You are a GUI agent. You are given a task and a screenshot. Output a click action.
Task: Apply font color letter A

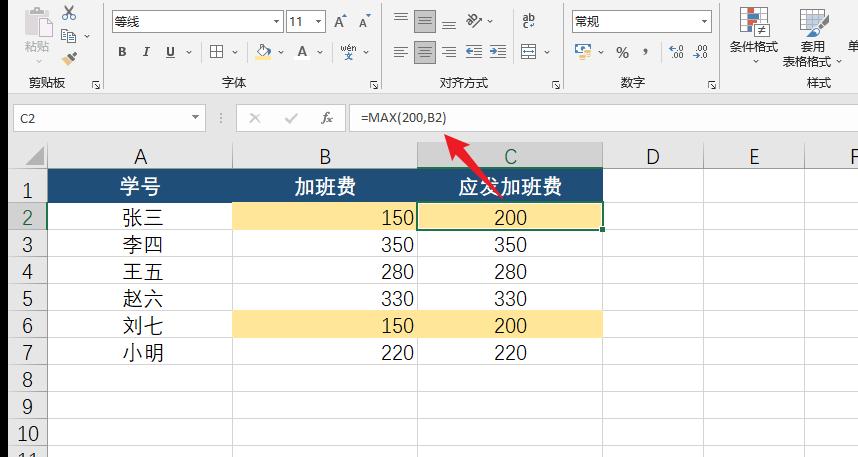click(302, 52)
